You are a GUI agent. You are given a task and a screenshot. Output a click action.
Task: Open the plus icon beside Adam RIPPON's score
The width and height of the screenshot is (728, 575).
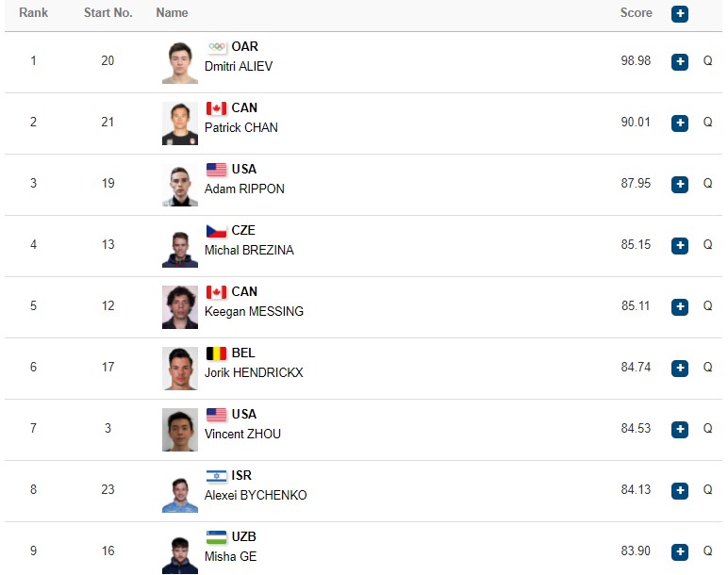680,184
